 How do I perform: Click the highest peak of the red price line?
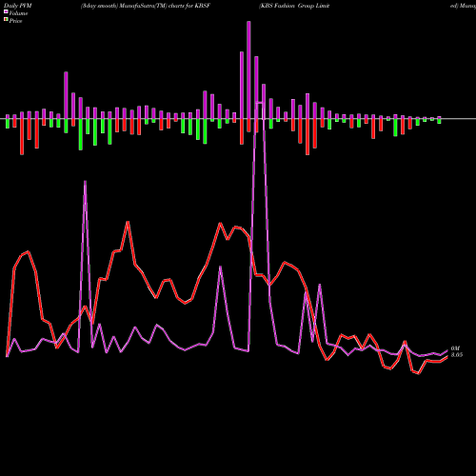(128, 222)
